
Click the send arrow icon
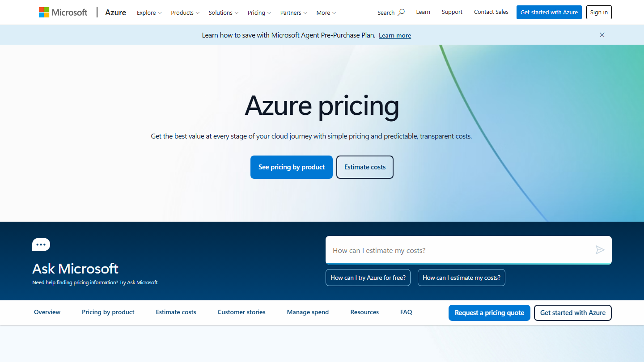point(600,250)
